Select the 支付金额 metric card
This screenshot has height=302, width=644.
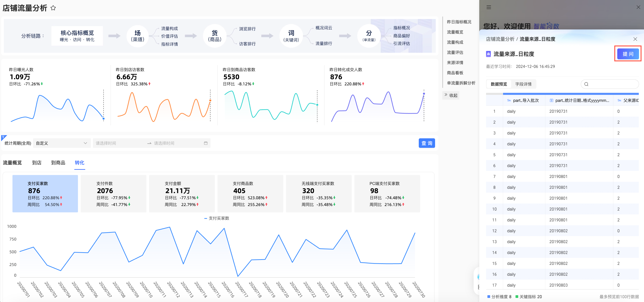182,194
